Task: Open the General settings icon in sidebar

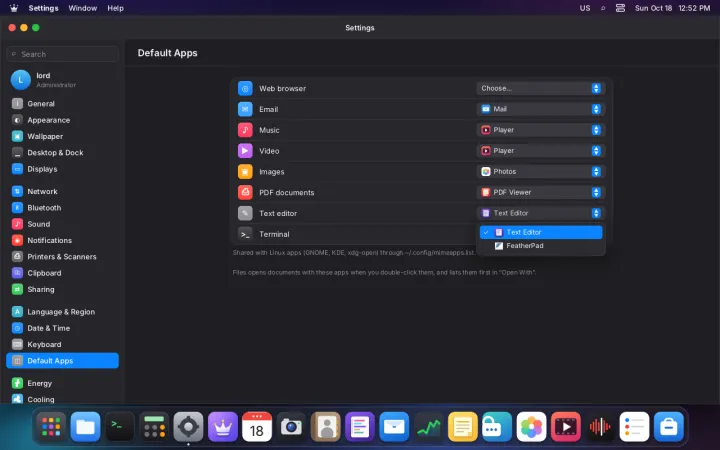Action: (17, 104)
